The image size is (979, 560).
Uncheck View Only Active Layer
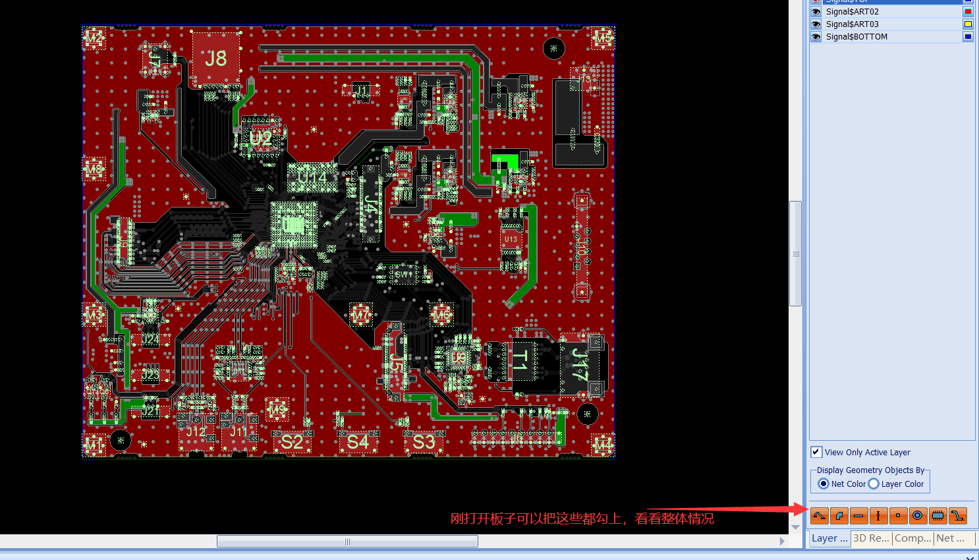(816, 452)
